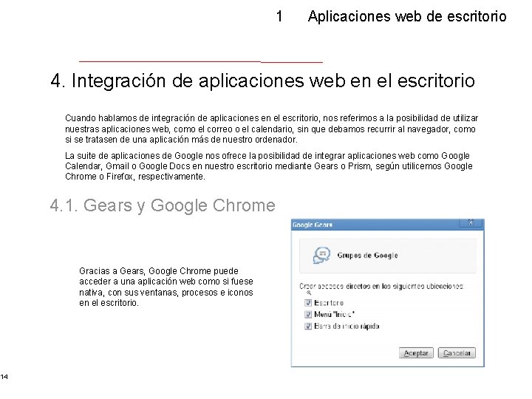Click the Aceptar button

[x=416, y=353]
